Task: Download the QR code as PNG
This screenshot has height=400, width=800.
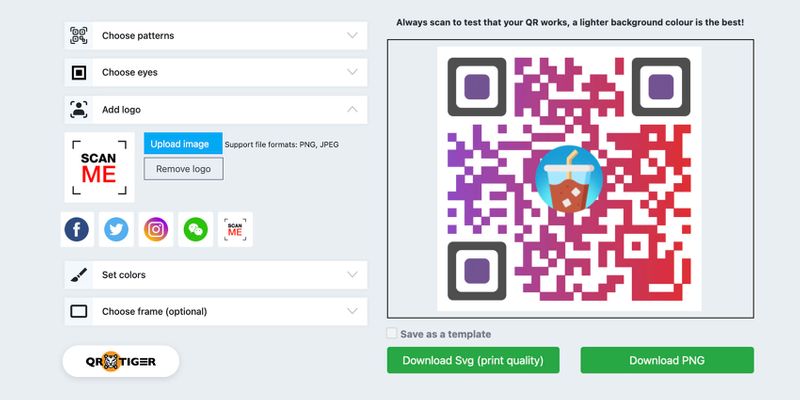Action: (x=666, y=360)
